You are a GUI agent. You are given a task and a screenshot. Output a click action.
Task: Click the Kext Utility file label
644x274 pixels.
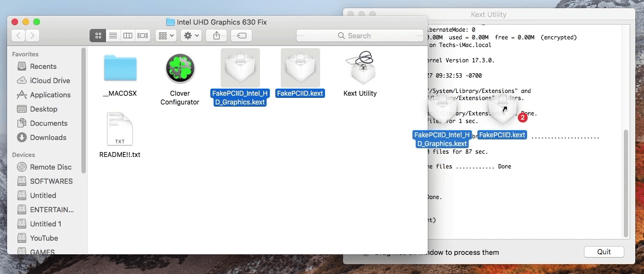360,94
